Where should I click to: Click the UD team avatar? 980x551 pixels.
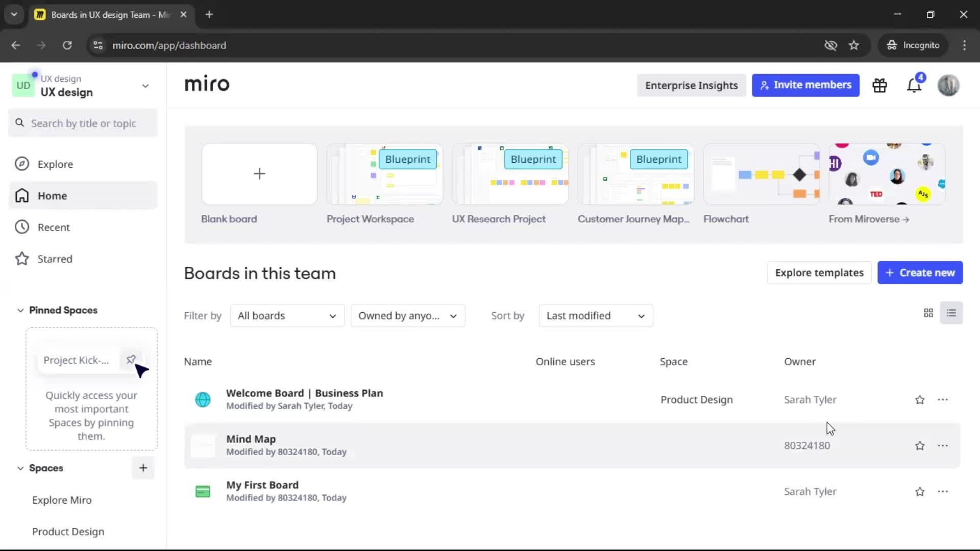pyautogui.click(x=23, y=86)
